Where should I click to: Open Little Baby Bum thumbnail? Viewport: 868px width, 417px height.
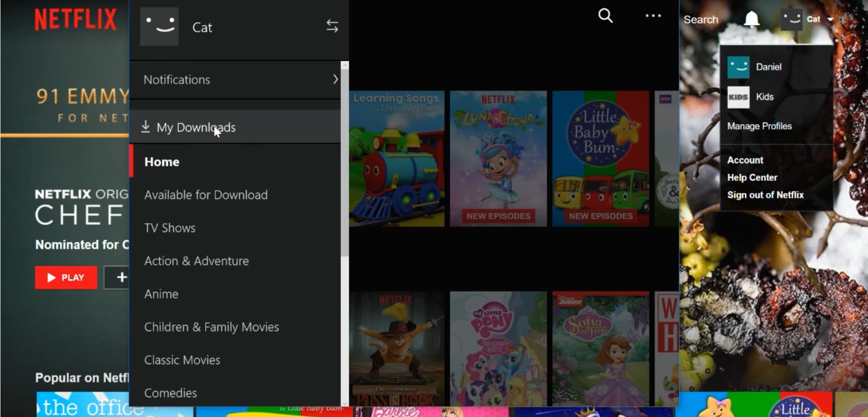[601, 159]
